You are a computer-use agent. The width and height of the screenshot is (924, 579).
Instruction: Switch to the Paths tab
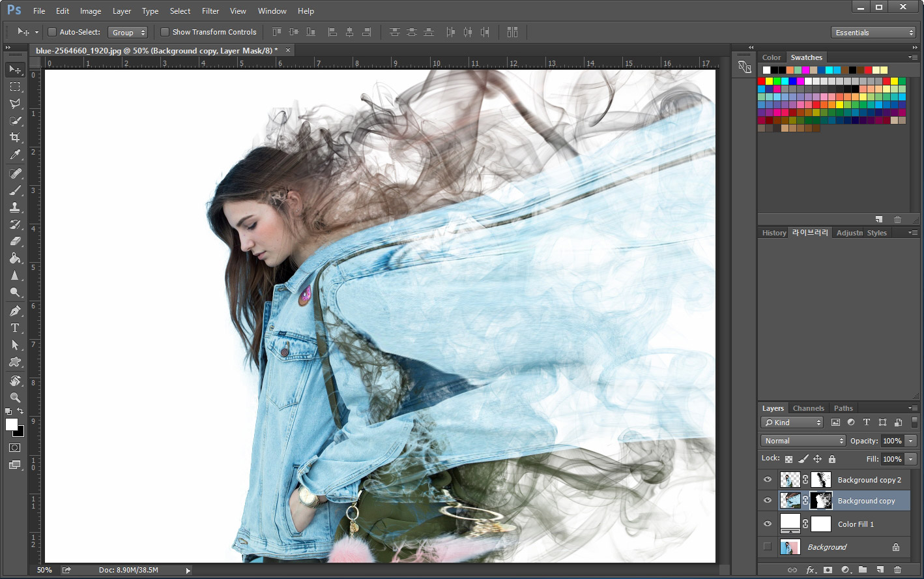843,408
